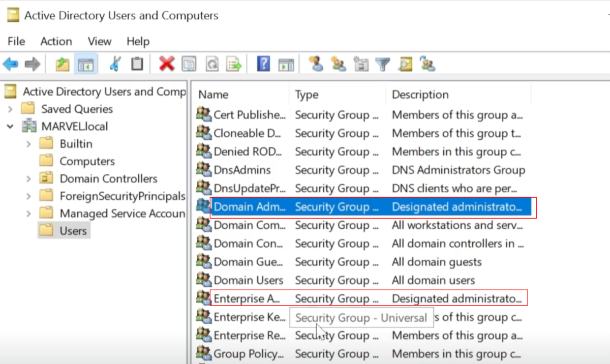610x364 pixels.
Task: Click the Find objects magnifier icon
Action: coord(405,64)
